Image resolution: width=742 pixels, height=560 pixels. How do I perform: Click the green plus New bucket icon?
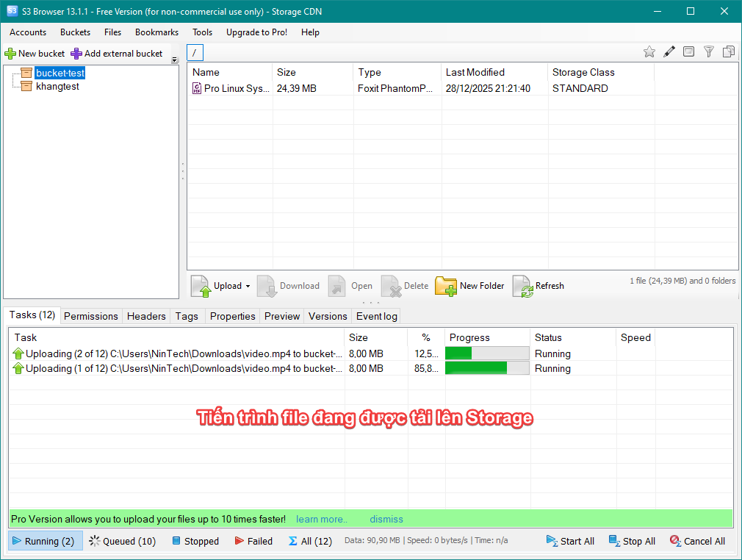point(10,54)
